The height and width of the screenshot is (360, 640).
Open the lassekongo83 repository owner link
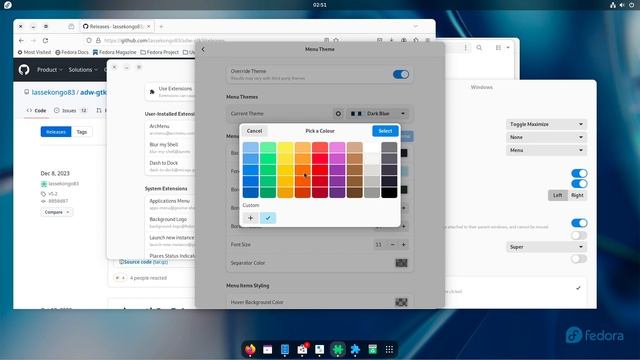pyautogui.click(x=53, y=92)
